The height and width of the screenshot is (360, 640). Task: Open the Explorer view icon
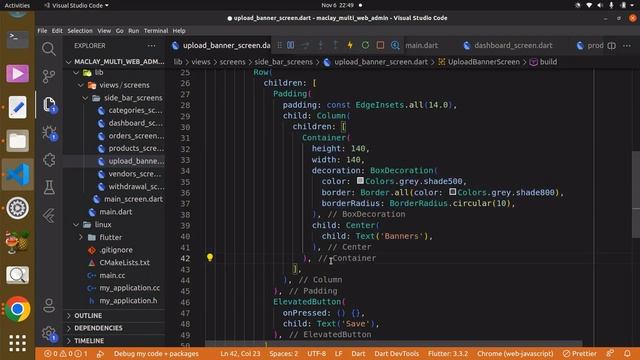coord(49,105)
